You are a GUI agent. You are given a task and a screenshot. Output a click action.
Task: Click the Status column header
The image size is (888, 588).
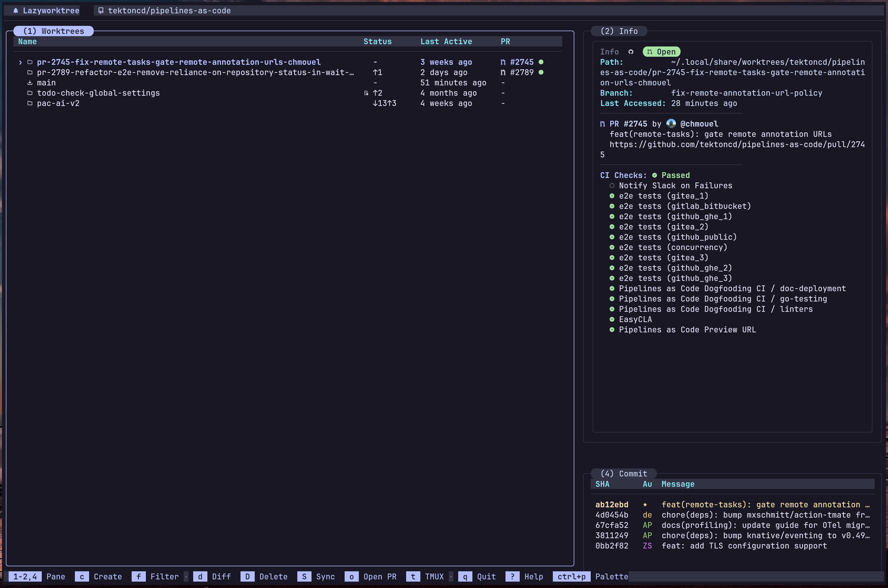click(377, 42)
